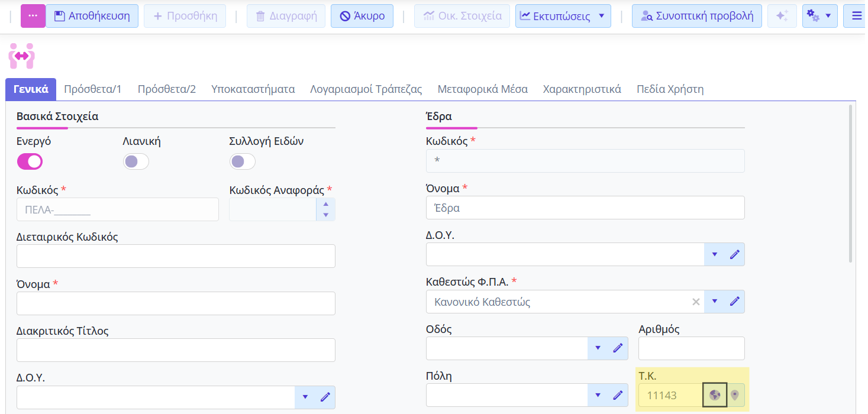Click the edit pencil next to Πόλη

618,395
